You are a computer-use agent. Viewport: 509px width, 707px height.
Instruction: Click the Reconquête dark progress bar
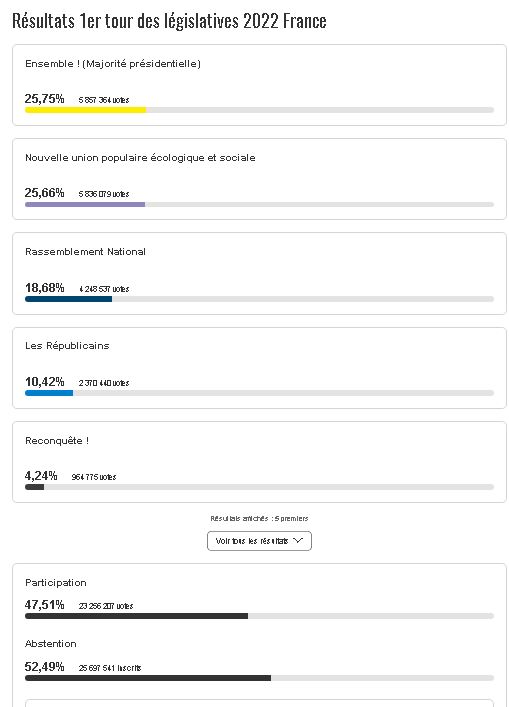pyautogui.click(x=35, y=487)
